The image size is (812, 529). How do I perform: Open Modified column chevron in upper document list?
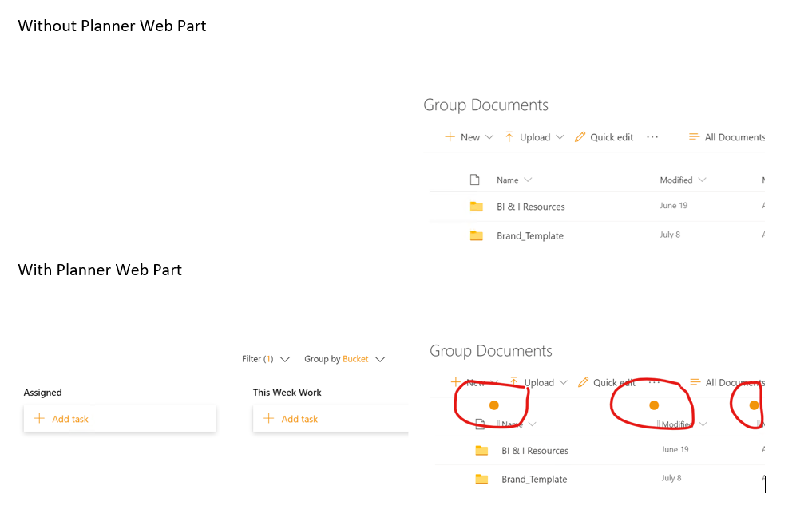click(702, 180)
